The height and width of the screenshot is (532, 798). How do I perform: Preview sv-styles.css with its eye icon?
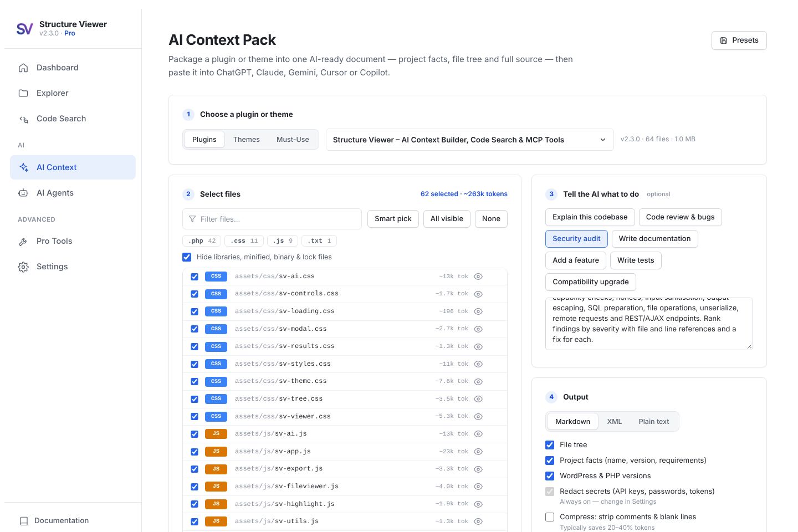pos(478,364)
